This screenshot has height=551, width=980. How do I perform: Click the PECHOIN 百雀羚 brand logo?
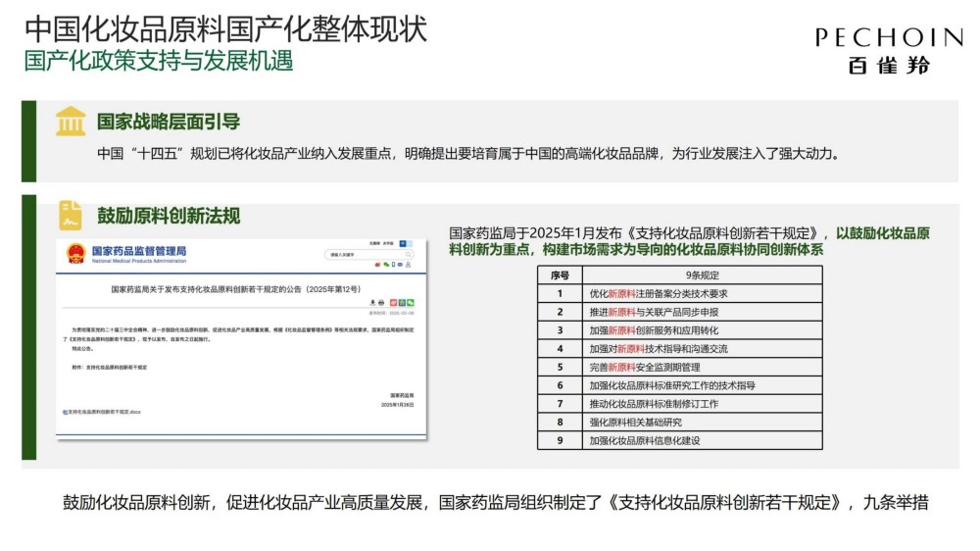[889, 49]
